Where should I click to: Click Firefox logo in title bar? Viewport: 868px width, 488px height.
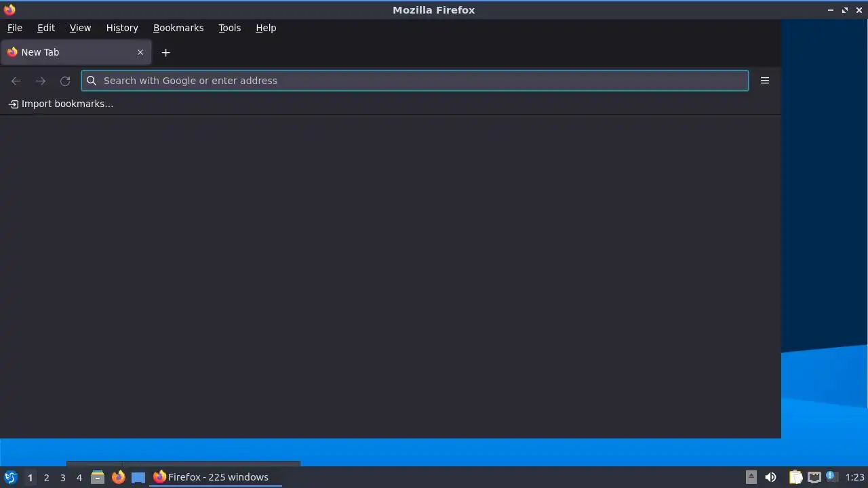point(9,9)
